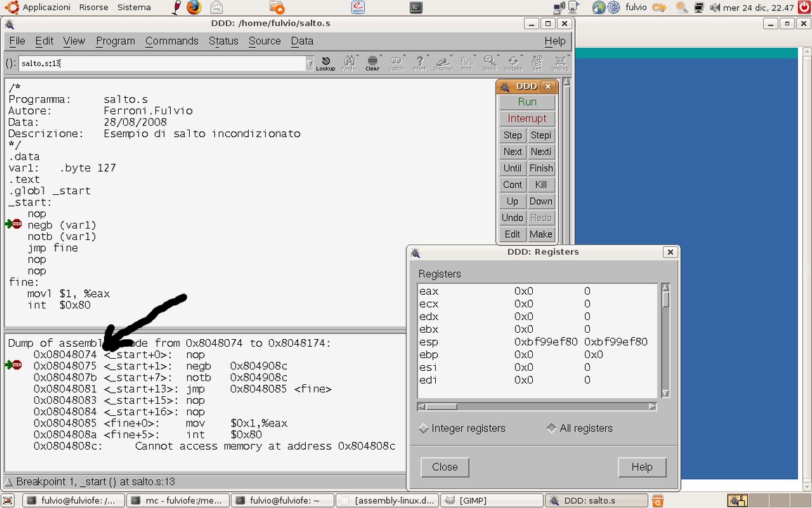Open the Wine glass launcher in top panel
Screen dimensions: 812x508
pos(176,7)
